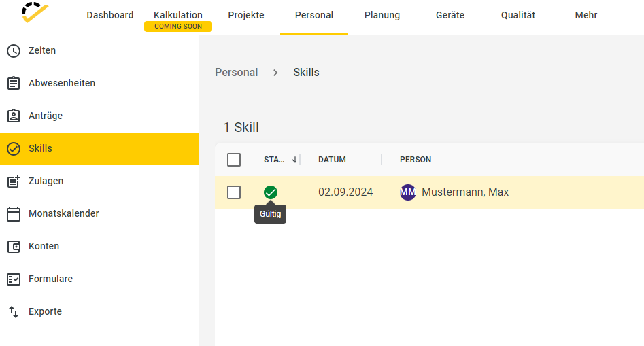Open Zeiten via the clock icon

[x=14, y=50]
